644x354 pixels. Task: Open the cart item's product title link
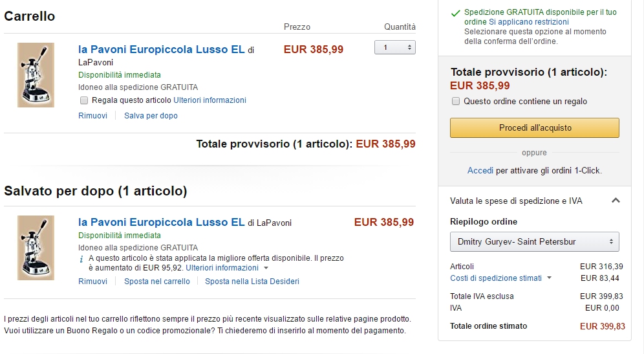(x=162, y=49)
